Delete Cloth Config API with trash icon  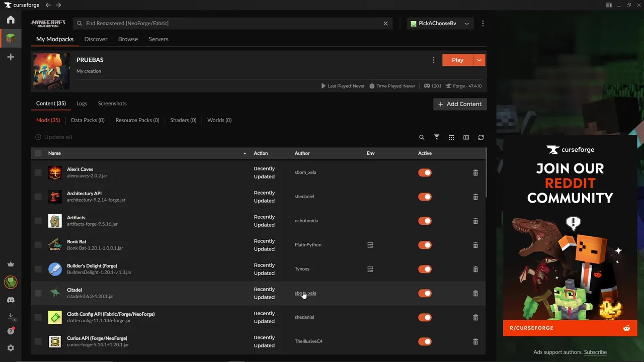click(x=475, y=317)
